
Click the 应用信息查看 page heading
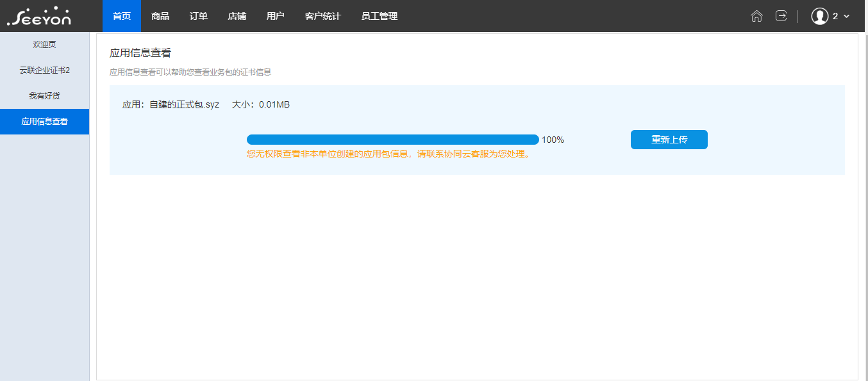140,53
